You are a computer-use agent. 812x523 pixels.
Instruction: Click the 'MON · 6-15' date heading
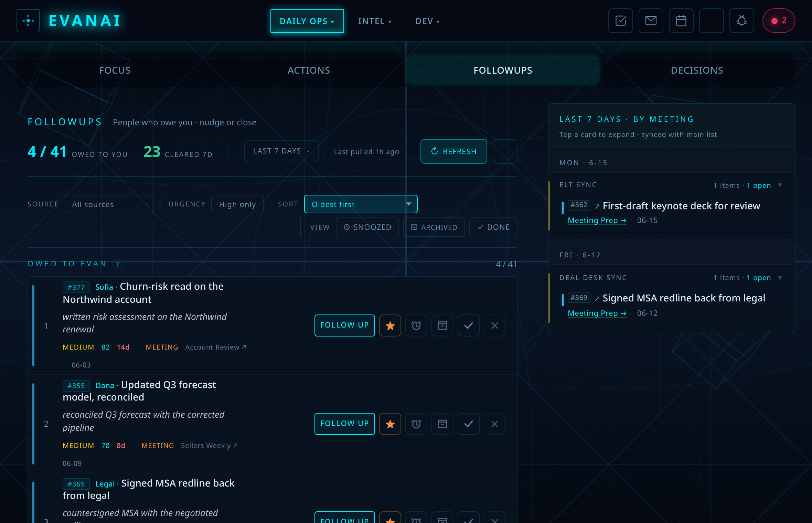(x=584, y=163)
